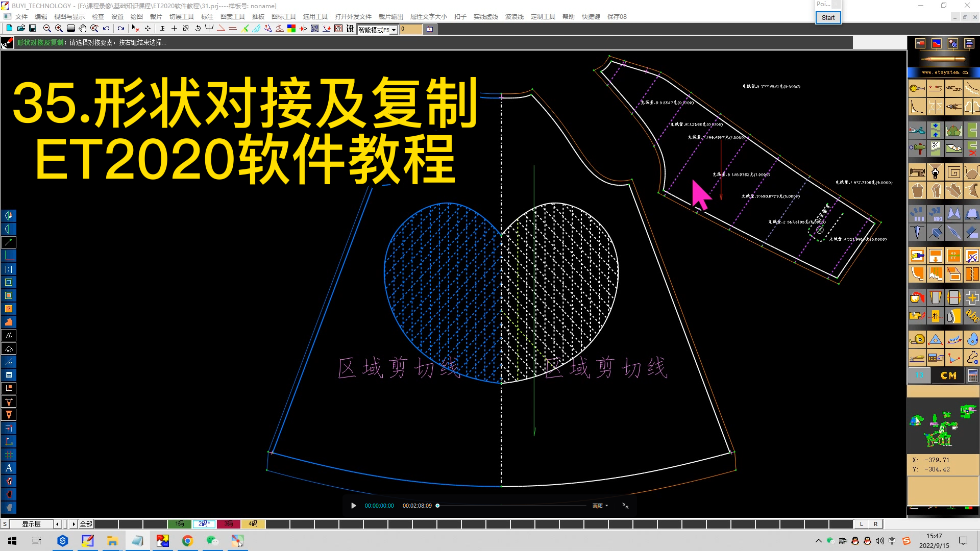This screenshot has width=980, height=551.
Task: Click the Save floppy disk icon
Action: 33,29
